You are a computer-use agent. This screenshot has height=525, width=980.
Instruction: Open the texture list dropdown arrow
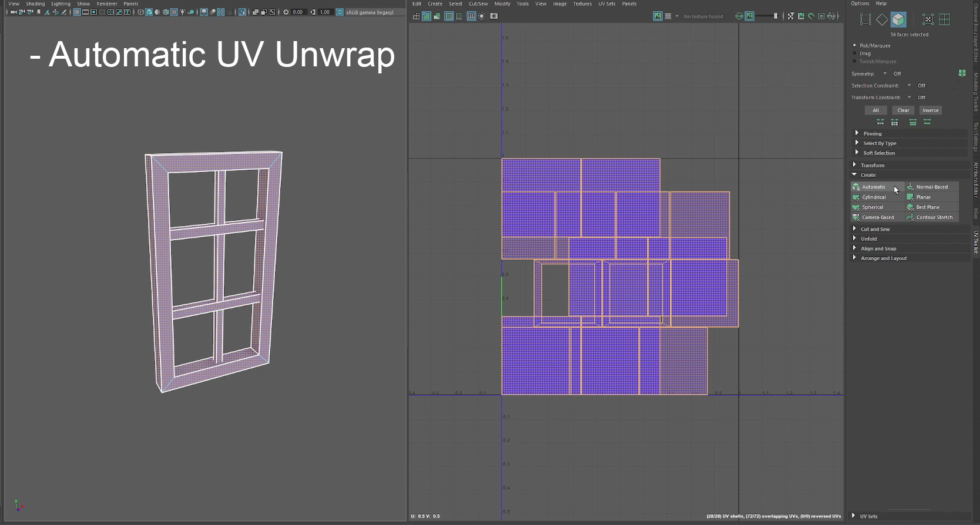(677, 16)
